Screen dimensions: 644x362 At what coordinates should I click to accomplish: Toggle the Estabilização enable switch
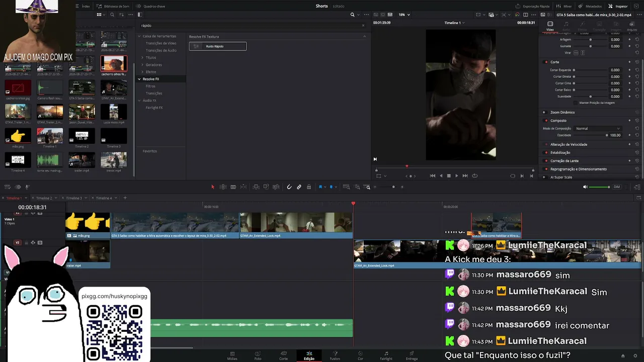[x=546, y=152]
